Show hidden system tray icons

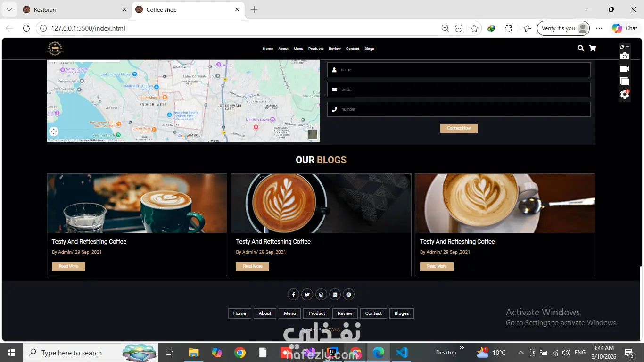coord(521,353)
